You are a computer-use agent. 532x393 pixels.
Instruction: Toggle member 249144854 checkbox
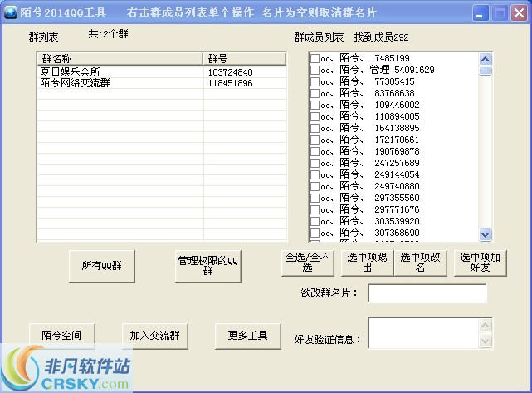click(x=315, y=174)
